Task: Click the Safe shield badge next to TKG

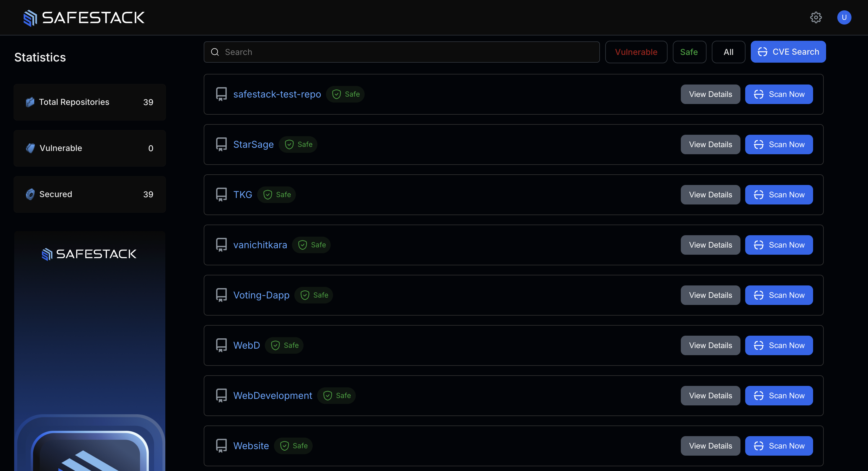Action: click(x=277, y=194)
